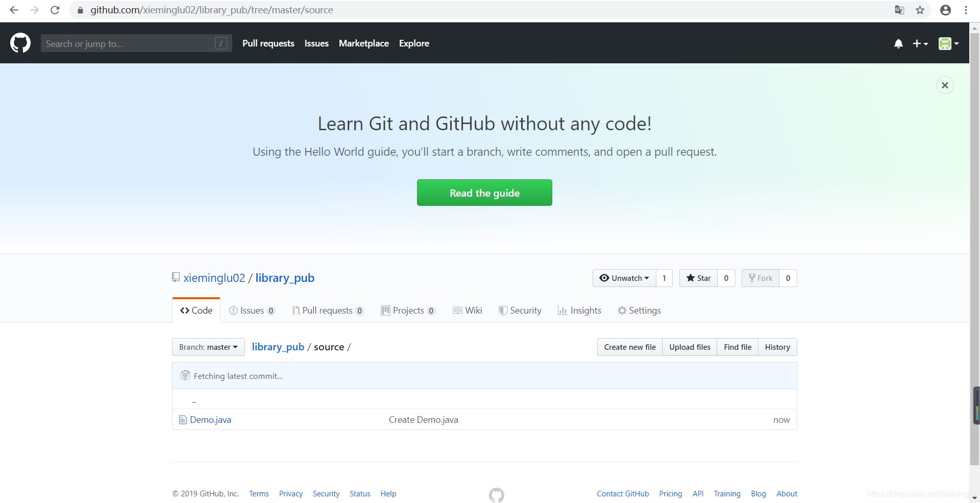
Task: Open xieminglu02 user profile link
Action: (214, 278)
